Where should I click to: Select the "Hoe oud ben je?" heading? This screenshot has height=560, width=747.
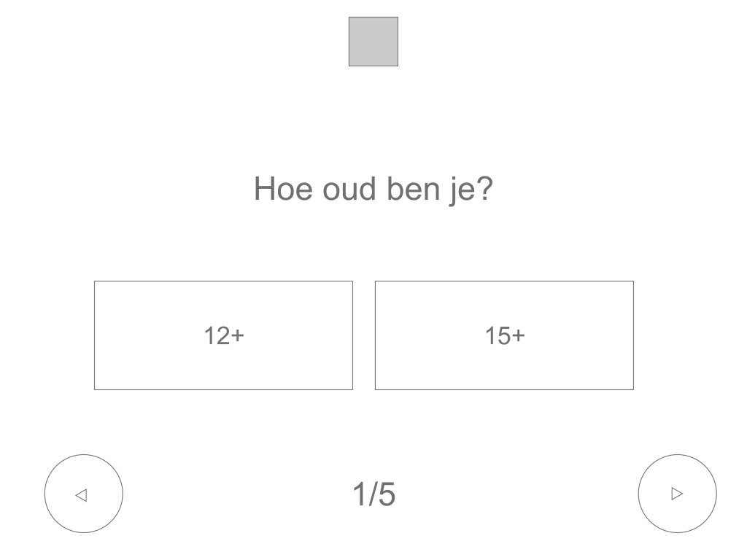[373, 189]
